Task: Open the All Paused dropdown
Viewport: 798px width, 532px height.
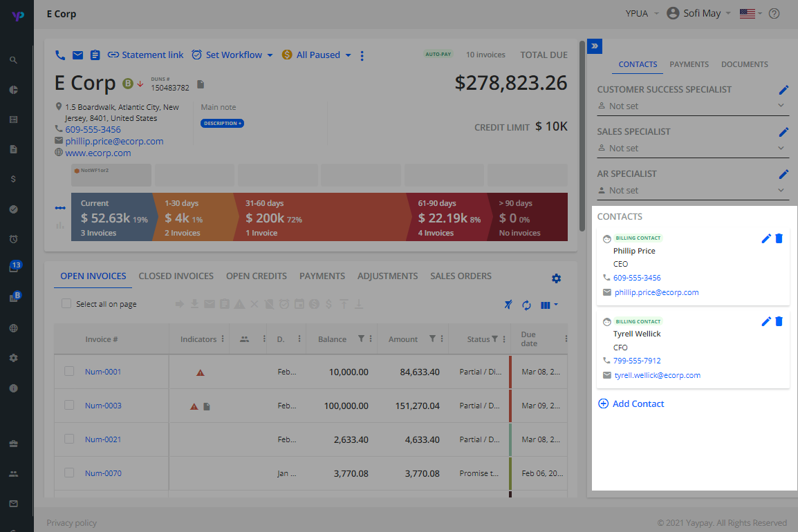Action: [317, 55]
